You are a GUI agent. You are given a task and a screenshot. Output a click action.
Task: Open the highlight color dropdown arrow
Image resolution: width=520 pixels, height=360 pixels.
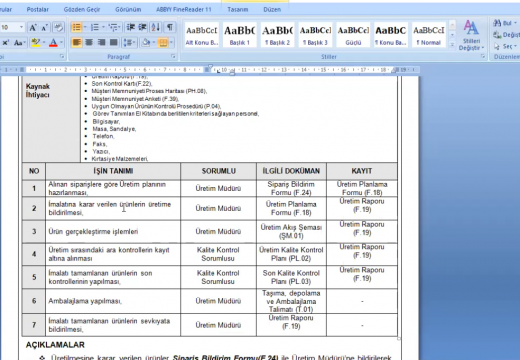pos(44,43)
